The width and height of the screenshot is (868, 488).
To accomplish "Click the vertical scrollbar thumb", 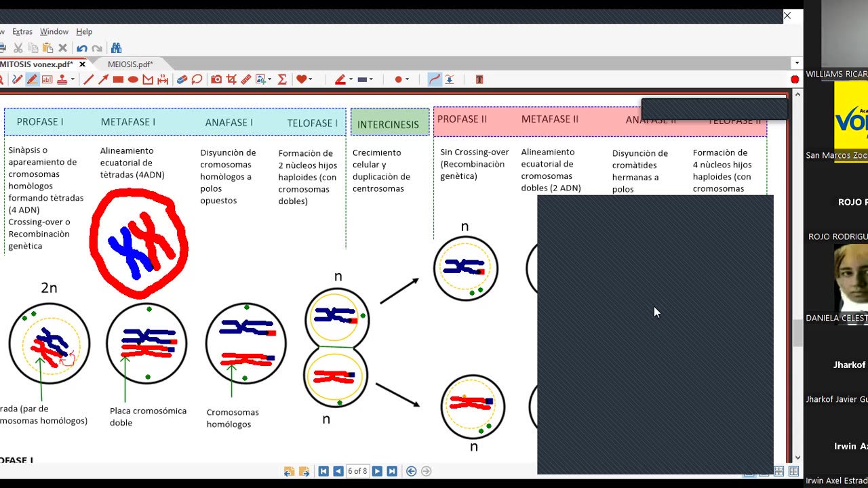I will [x=797, y=332].
